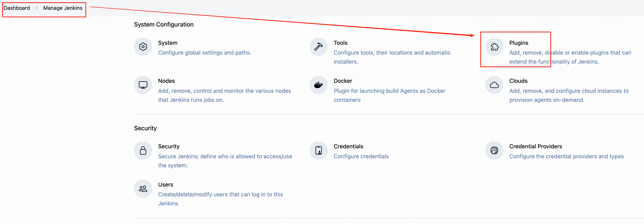Screen dimensions: 644x224
Task: Open the Credentials icon
Action: [x=318, y=151]
